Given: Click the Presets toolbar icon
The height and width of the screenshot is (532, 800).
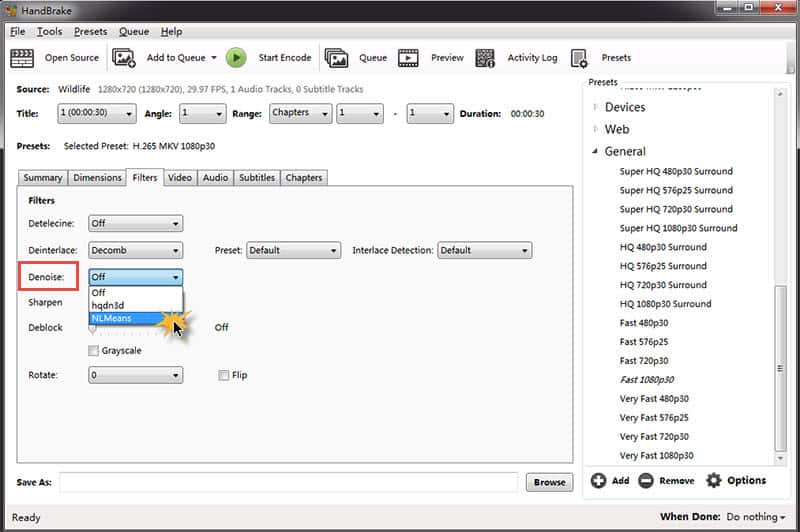Looking at the screenshot, I should (x=579, y=58).
